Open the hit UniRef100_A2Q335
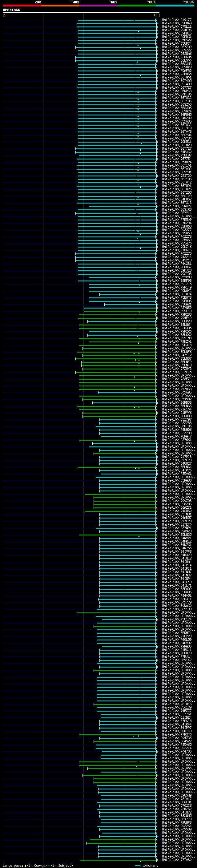197x868 pixels. (176, 328)
